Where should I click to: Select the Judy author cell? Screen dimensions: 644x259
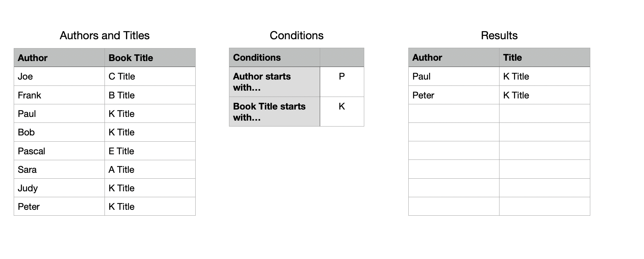click(x=59, y=188)
